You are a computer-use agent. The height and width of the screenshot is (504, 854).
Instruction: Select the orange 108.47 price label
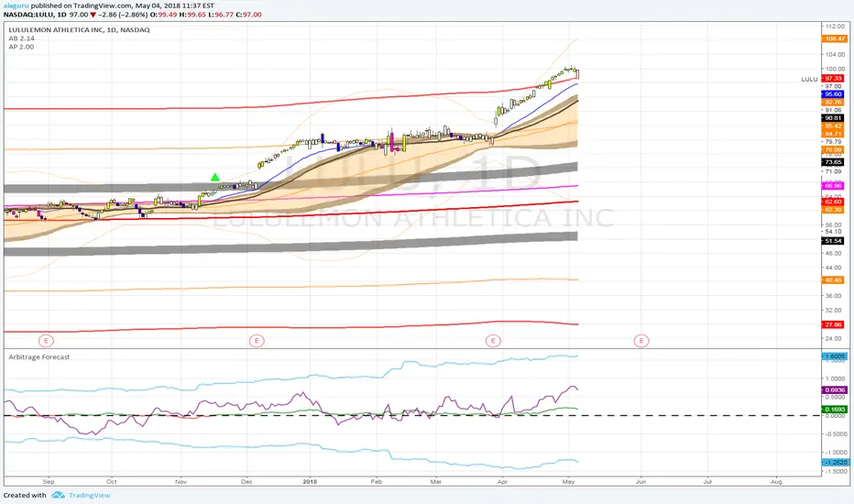tap(833, 38)
